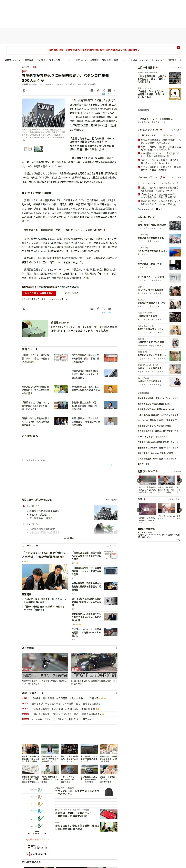Click the mail icon below the article body

coord(92,309)
